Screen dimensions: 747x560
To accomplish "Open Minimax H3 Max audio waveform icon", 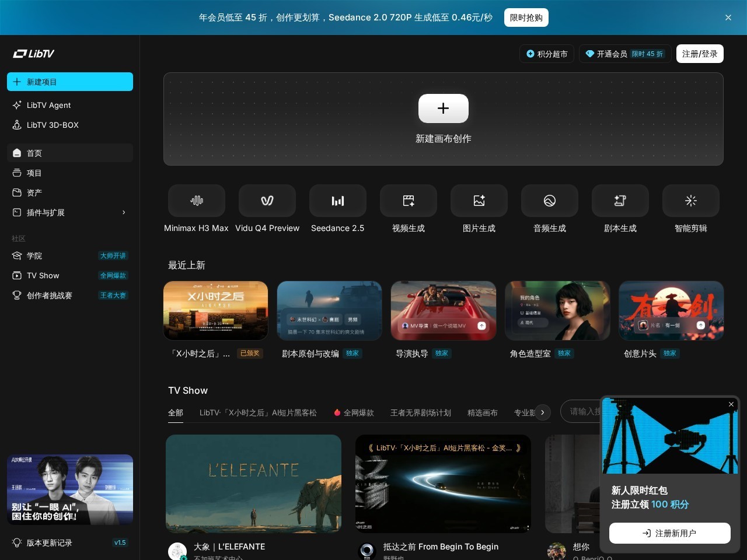I will click(x=197, y=201).
